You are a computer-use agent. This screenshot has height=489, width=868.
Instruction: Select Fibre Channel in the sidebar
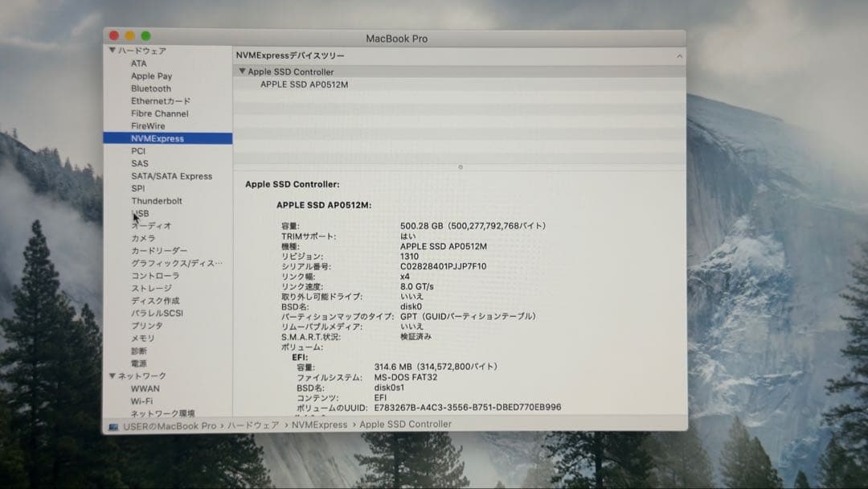click(x=158, y=113)
